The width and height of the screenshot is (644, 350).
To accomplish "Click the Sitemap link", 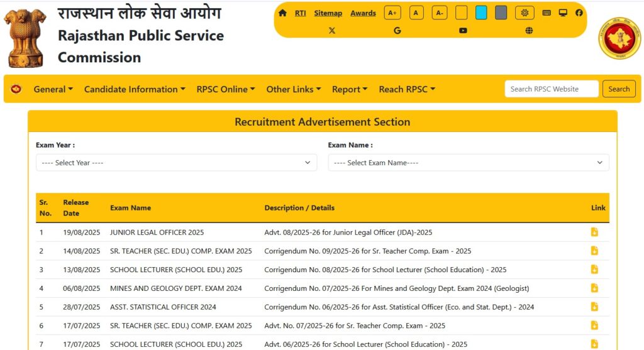I will [x=328, y=13].
